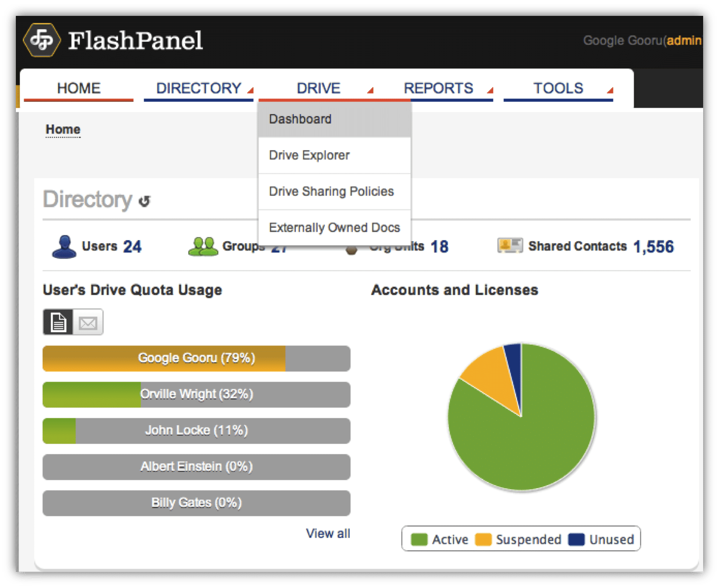Click the Google Gooru (79%) quota bar
Image resolution: width=719 pixels, height=588 pixels.
(x=196, y=358)
